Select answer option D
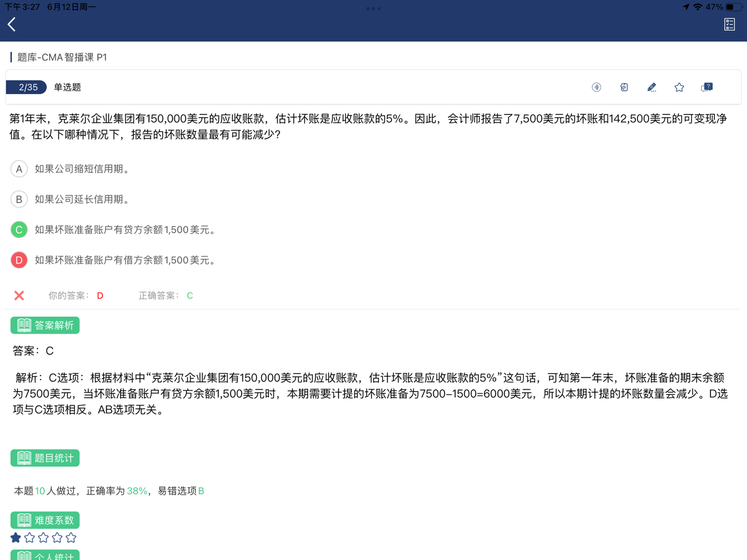This screenshot has width=747, height=560. [19, 260]
